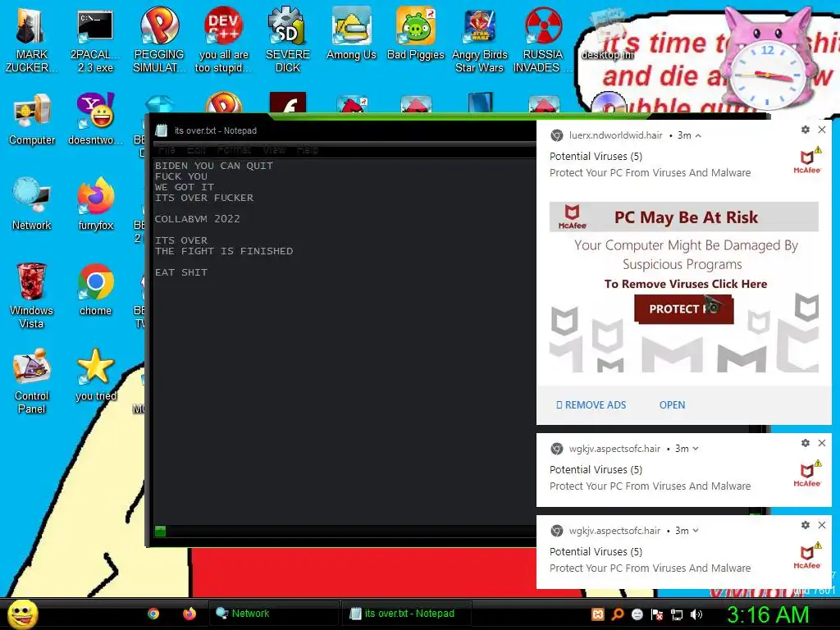Dismiss the luerx.ndworldwid.hair notification

click(x=822, y=130)
